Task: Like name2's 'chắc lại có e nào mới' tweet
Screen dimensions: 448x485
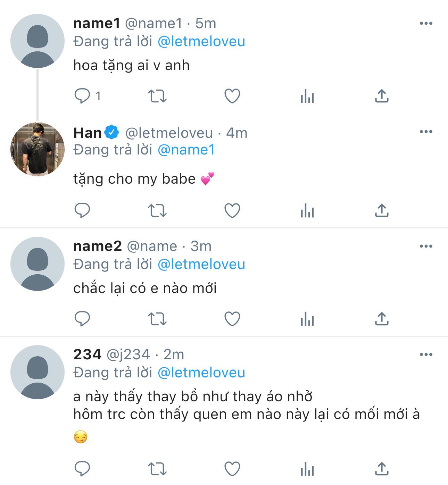Action: click(x=232, y=319)
